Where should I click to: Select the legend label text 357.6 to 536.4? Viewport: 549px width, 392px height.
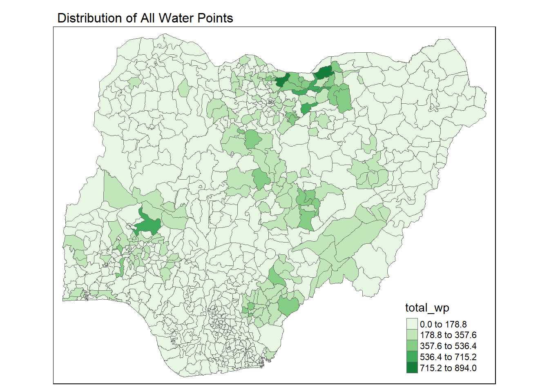coord(448,346)
